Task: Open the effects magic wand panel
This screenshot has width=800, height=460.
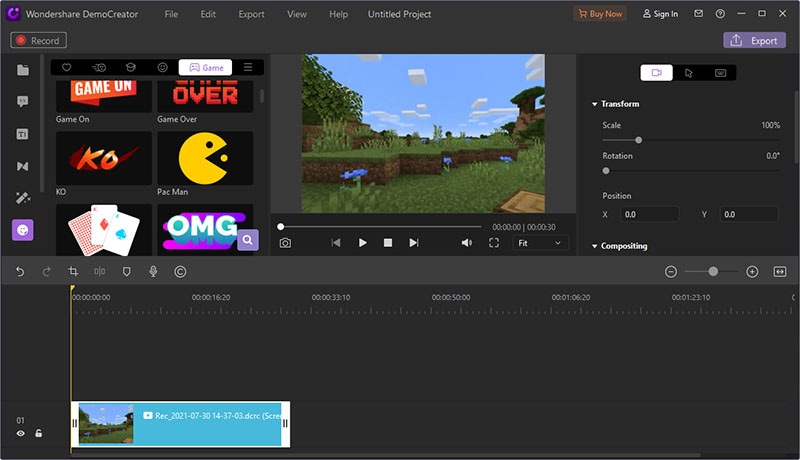Action: (x=22, y=198)
